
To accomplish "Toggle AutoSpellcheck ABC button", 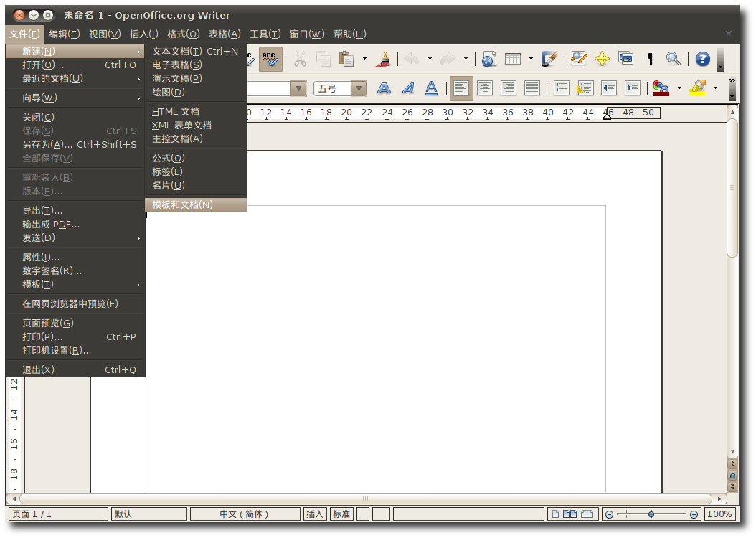I will (270, 59).
